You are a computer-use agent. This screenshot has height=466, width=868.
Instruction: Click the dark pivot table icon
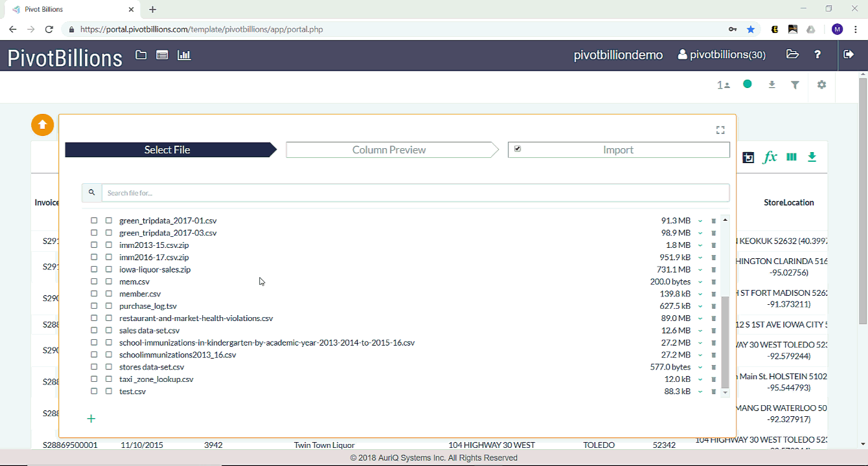pyautogui.click(x=748, y=157)
